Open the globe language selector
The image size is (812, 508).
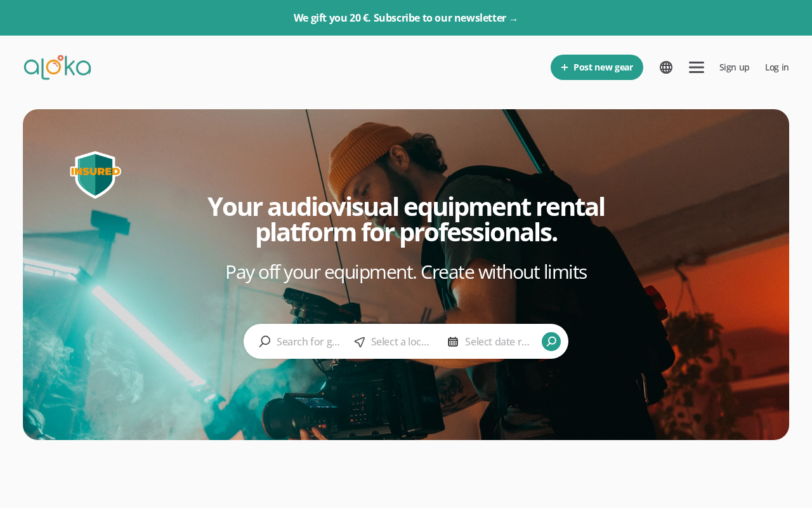point(666,67)
